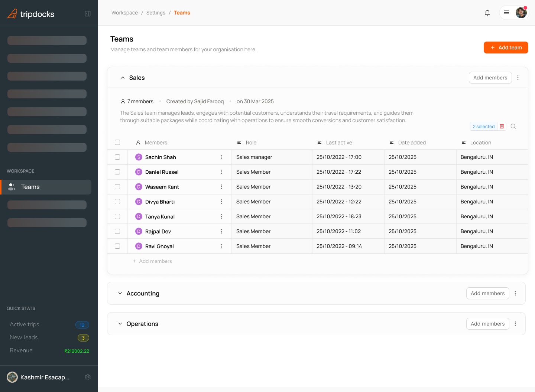
Task: Expand the Accounting team section
Action: point(120,293)
